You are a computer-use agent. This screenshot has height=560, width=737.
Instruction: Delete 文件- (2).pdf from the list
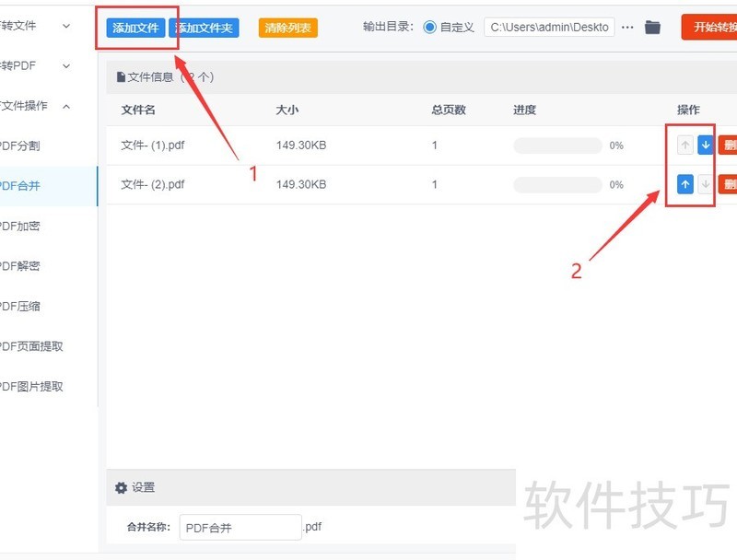(x=728, y=184)
